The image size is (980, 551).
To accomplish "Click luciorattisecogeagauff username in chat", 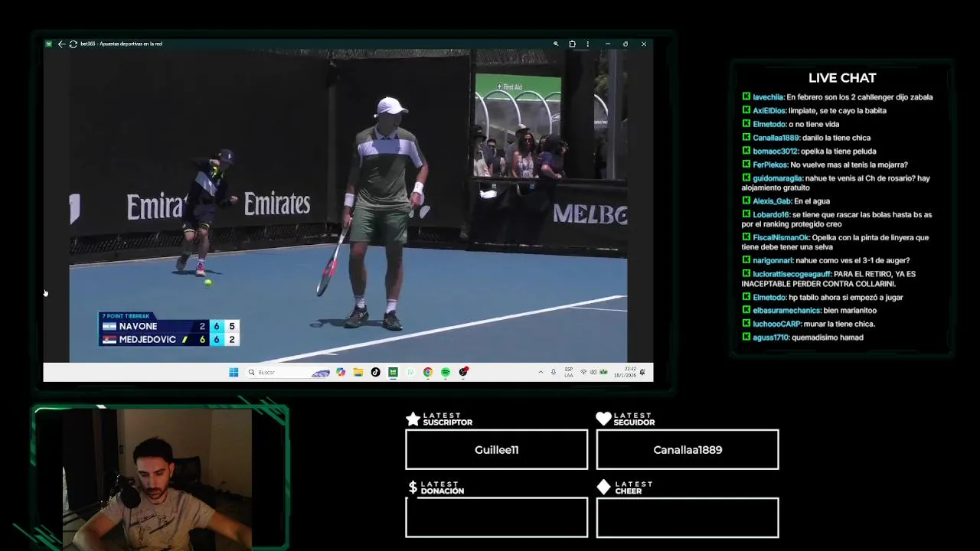I will click(x=792, y=274).
